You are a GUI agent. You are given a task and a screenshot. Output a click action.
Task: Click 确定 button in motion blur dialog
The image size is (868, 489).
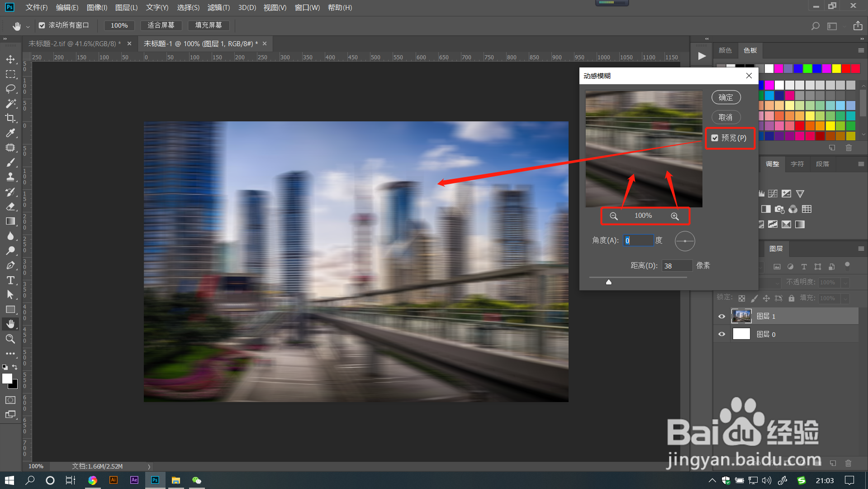click(726, 97)
